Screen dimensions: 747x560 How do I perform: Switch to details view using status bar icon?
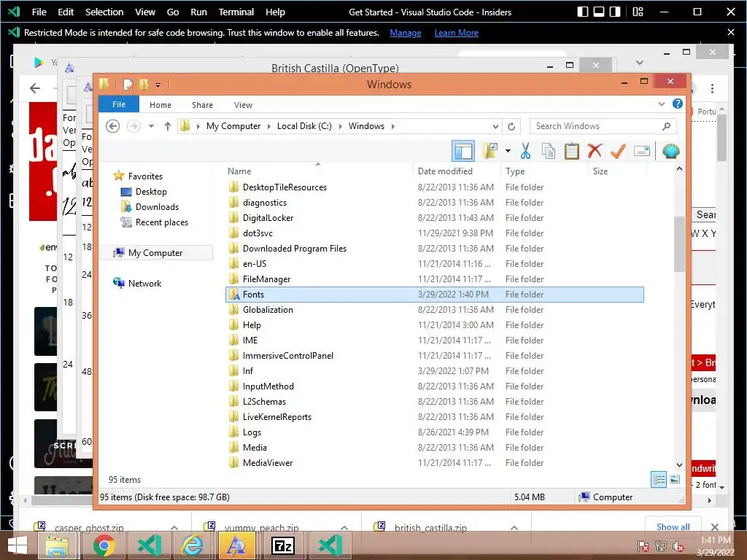pyautogui.click(x=659, y=480)
